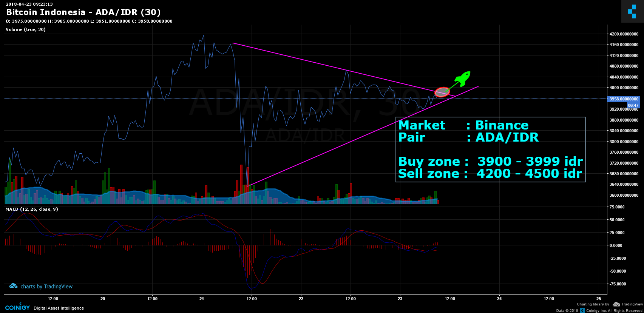Click the 4040.00000000 price axis label
This screenshot has height=313, width=644.
point(624,77)
